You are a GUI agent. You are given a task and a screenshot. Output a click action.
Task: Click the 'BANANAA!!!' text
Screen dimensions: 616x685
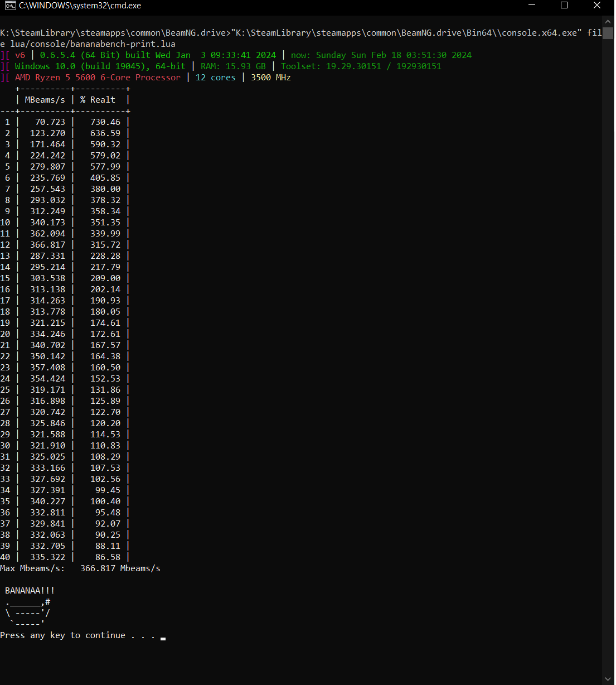30,591
